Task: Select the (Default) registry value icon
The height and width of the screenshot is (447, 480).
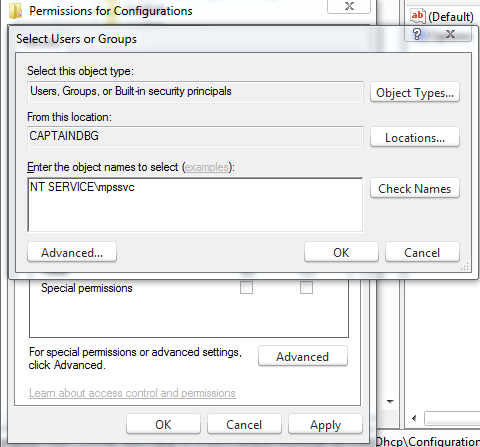Action: click(418, 16)
